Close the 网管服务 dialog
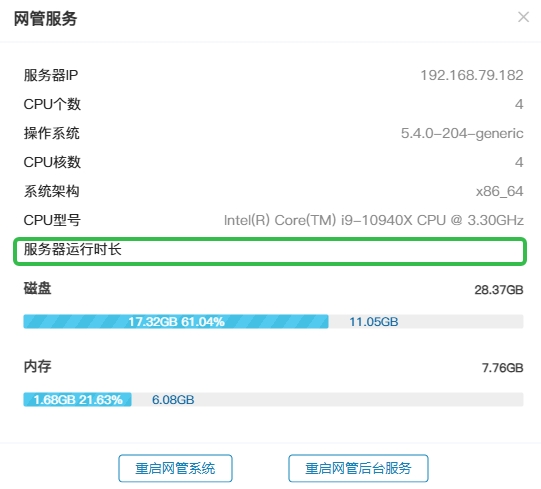This screenshot has width=541, height=489. 523,17
